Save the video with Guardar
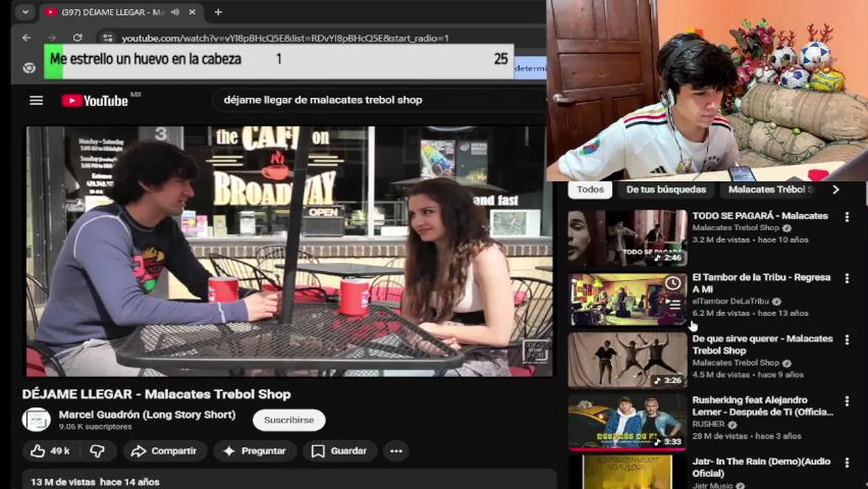The image size is (868, 489). (x=340, y=451)
